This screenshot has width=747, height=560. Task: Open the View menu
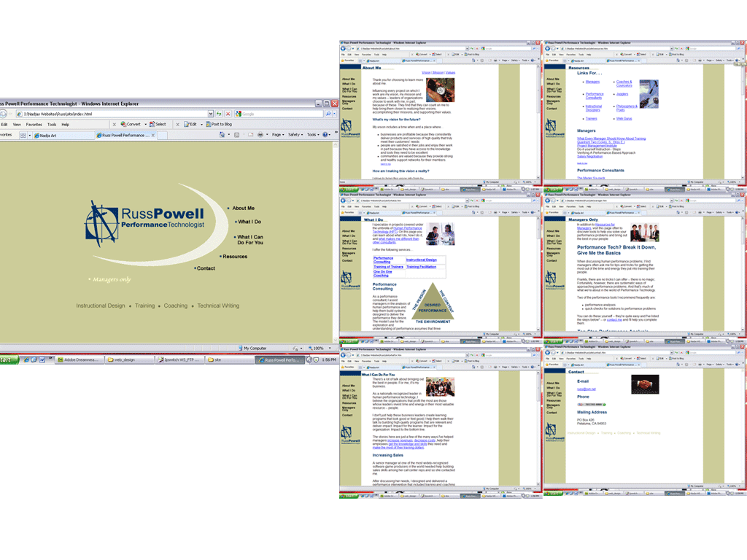tap(17, 125)
